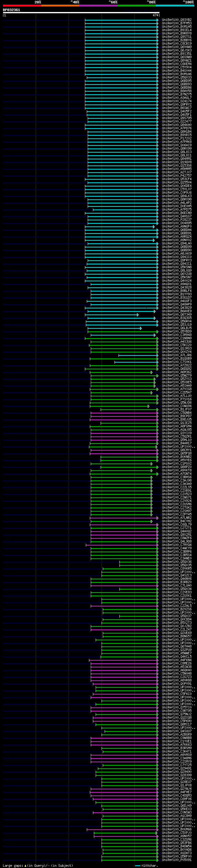197x868 pixels.
Task: Click the query end position 474
Action: click(x=155, y=15)
